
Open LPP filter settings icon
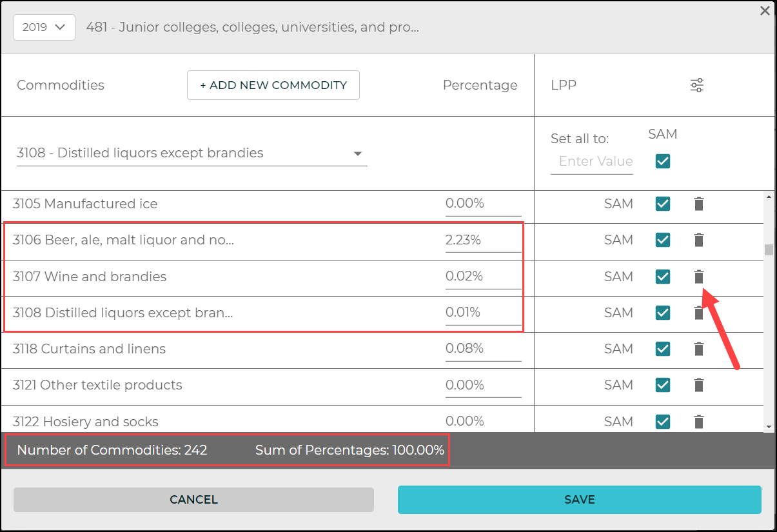coord(697,85)
